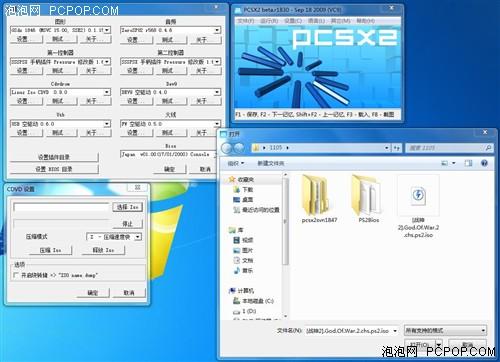Screen dimensions: 500x362
Task: Open 音乐 (Music) library in the sidebar
Action: click(x=243, y=270)
